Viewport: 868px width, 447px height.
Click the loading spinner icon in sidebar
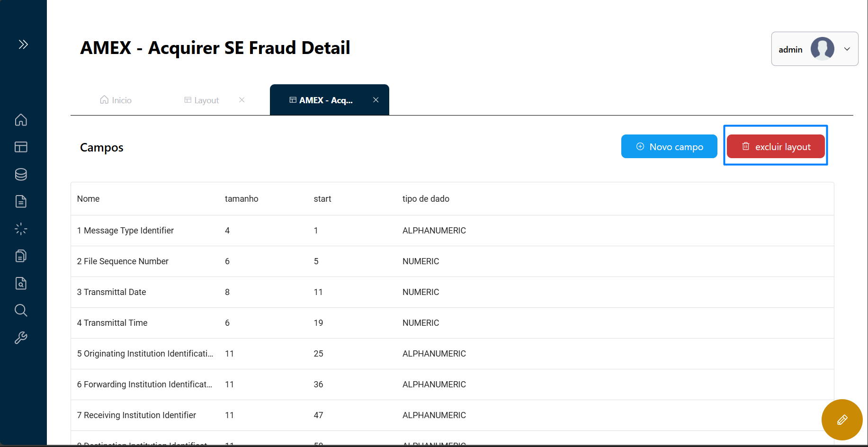(21, 229)
